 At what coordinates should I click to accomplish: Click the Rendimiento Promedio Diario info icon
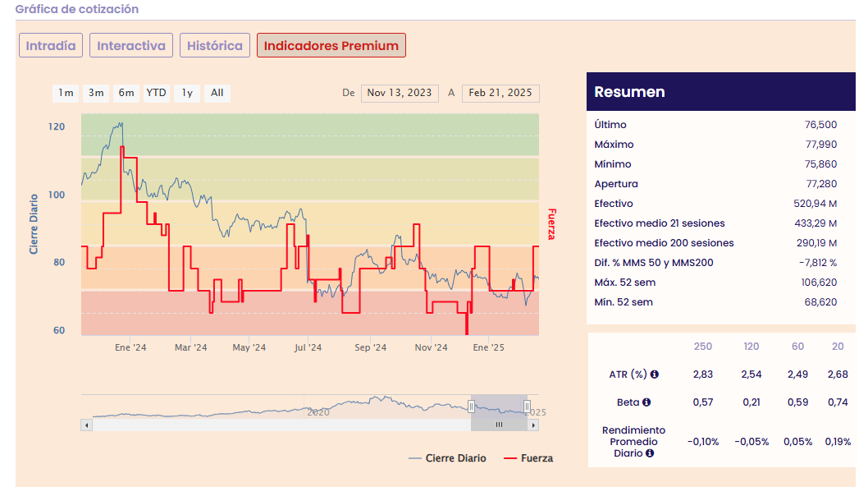[x=650, y=453]
